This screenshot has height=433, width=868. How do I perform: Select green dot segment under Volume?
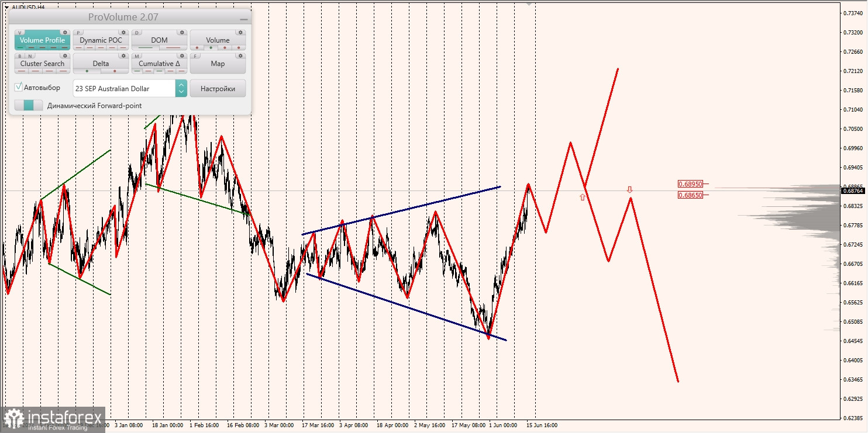(211, 48)
